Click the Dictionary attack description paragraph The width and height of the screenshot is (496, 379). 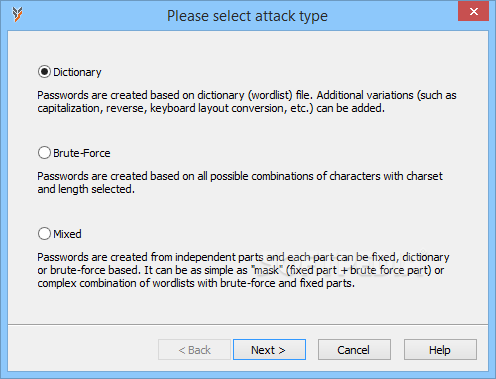(247, 102)
